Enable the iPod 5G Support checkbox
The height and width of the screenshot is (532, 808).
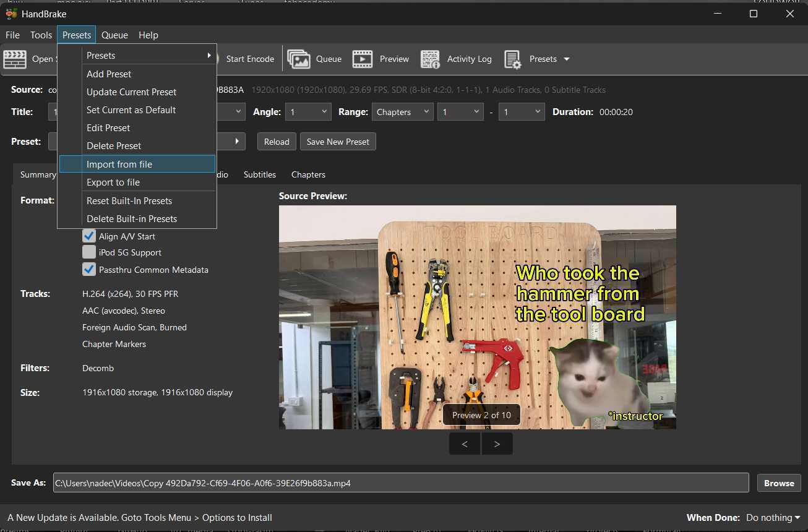click(x=89, y=252)
